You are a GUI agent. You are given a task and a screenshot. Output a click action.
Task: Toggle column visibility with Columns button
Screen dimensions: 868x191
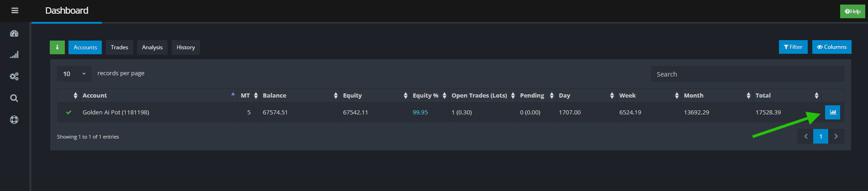[831, 47]
